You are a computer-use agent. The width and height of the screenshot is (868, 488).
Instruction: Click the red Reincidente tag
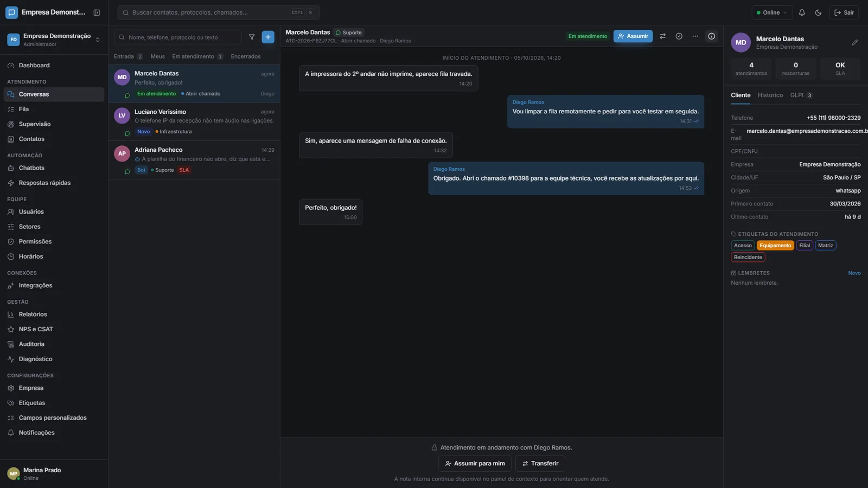click(x=748, y=258)
